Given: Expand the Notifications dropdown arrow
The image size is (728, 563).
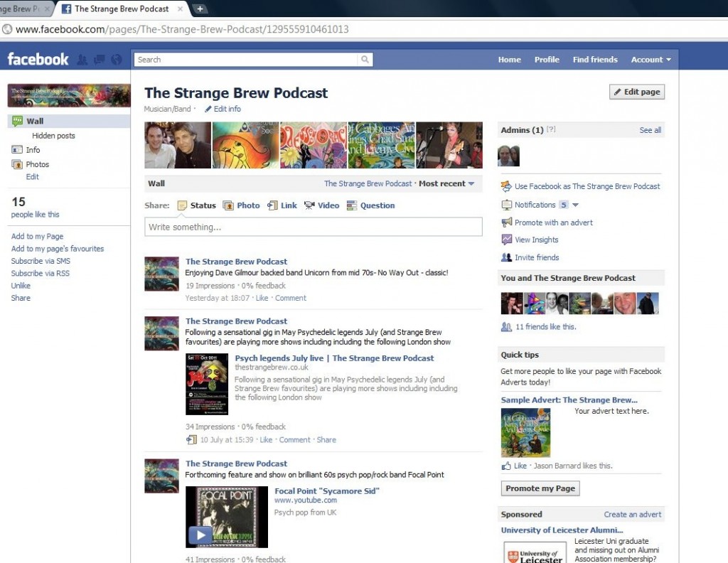Looking at the screenshot, I should (575, 205).
